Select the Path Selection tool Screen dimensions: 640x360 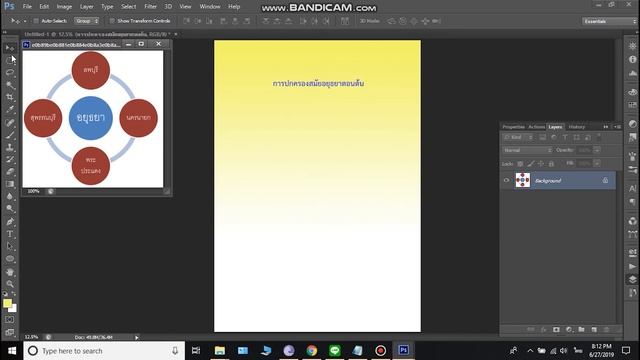tap(10, 246)
